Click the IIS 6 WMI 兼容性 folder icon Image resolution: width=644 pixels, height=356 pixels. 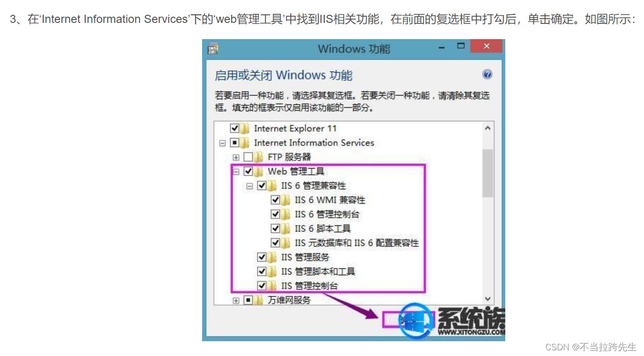click(286, 200)
